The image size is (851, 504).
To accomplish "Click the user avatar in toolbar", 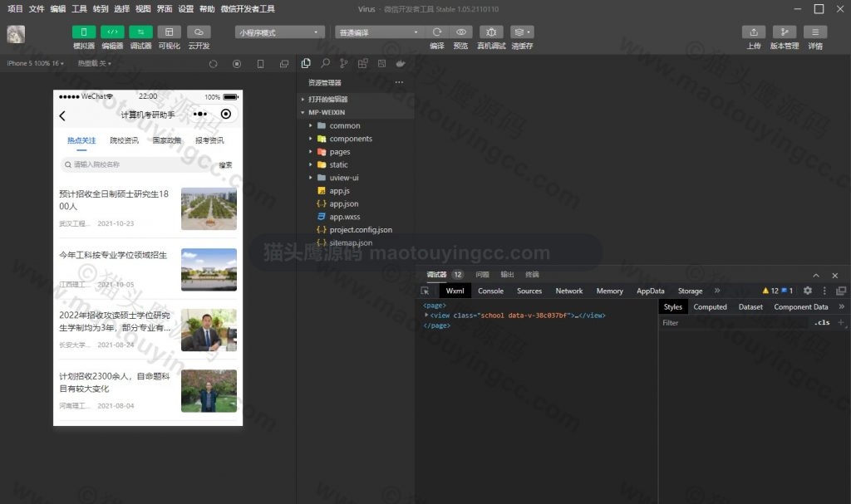I will click(16, 34).
